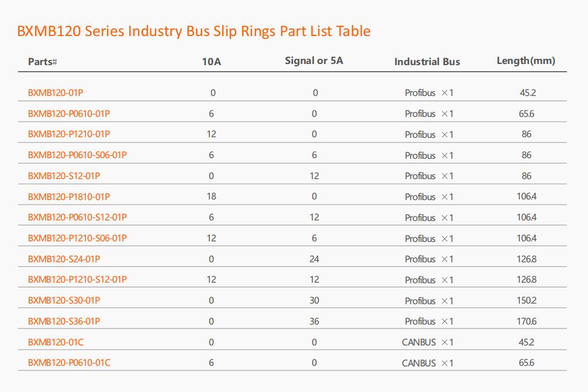588x392 pixels.
Task: Open BXMB120-P1210-S06-01P part link
Action: point(77,238)
